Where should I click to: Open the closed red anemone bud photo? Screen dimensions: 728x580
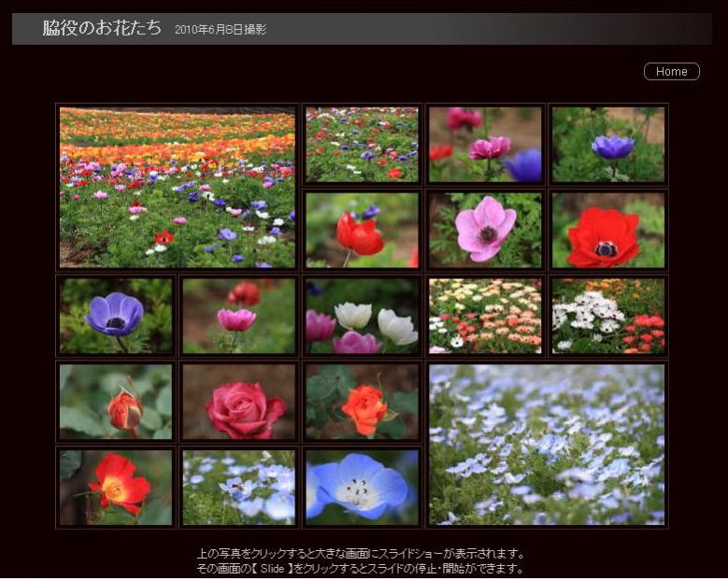363,230
